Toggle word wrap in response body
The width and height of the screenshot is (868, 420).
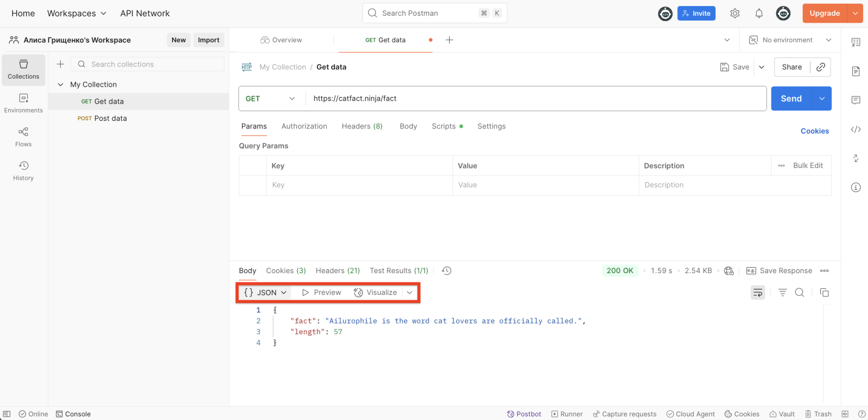758,293
